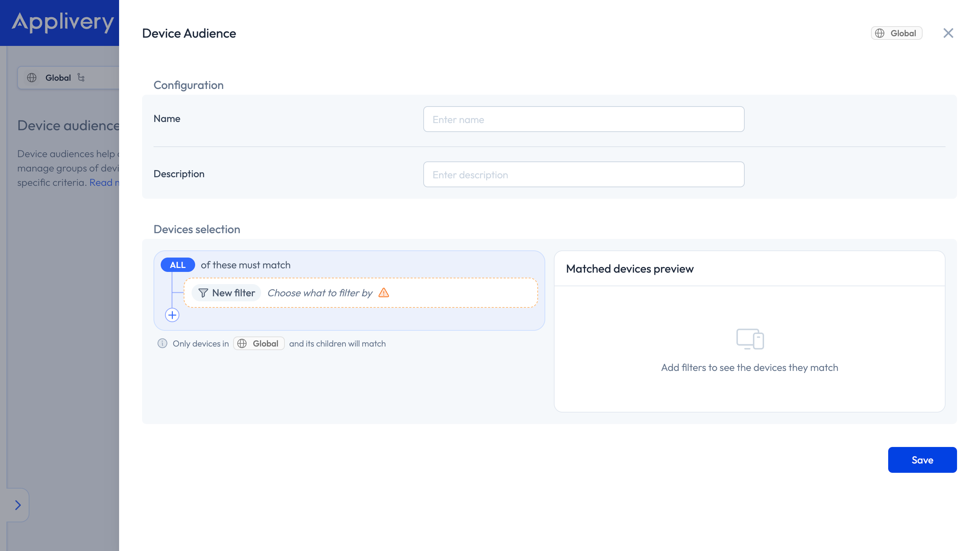Open the New filter chip
The height and width of the screenshot is (551, 980).
click(x=226, y=293)
